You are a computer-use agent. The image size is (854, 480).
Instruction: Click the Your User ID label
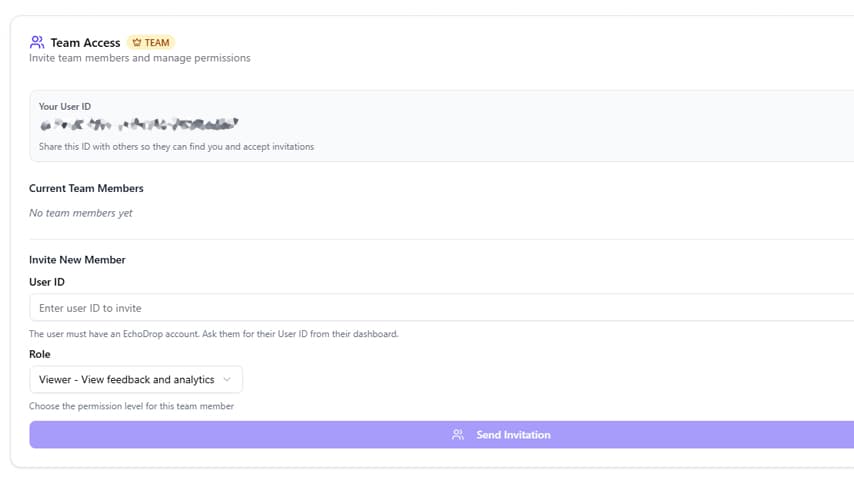[x=65, y=106]
